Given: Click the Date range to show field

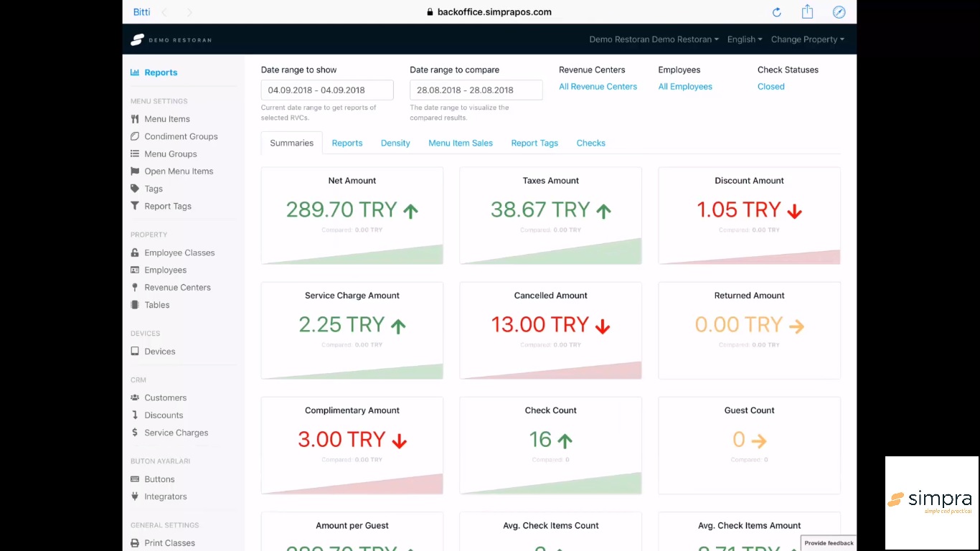Looking at the screenshot, I should [327, 89].
